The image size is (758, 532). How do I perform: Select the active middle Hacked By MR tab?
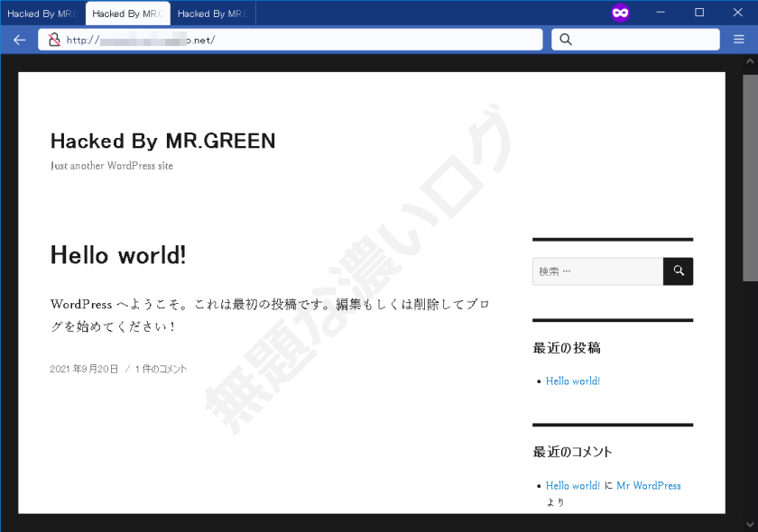pos(127,14)
